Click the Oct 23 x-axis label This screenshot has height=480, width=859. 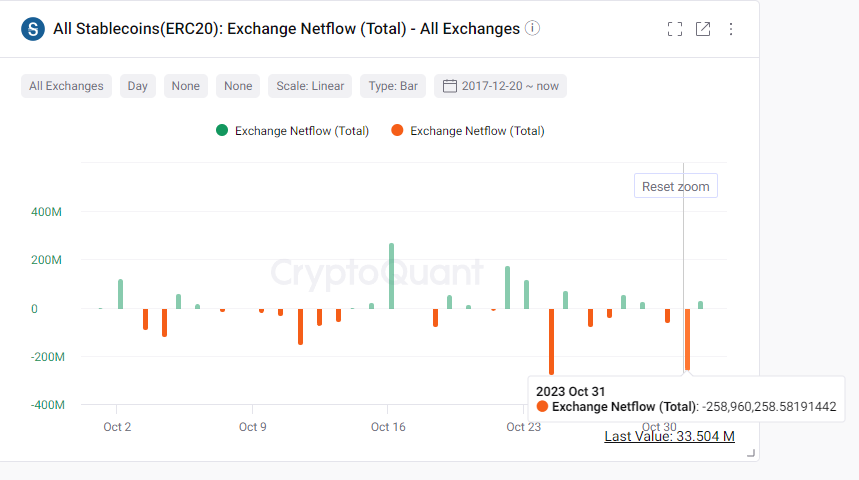[523, 427]
